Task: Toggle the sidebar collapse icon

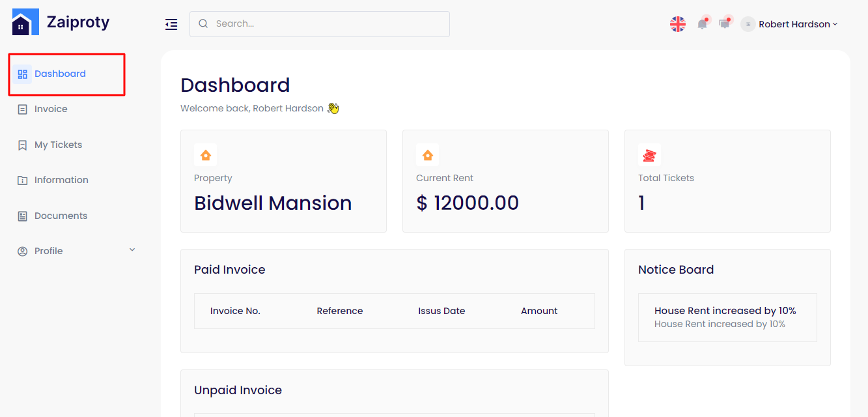Action: pyautogui.click(x=171, y=24)
